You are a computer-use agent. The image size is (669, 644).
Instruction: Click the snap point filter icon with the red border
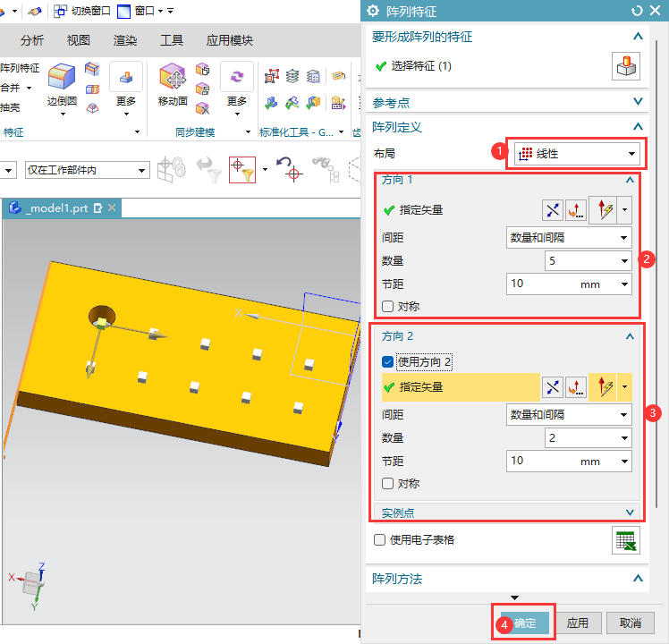pos(242,170)
